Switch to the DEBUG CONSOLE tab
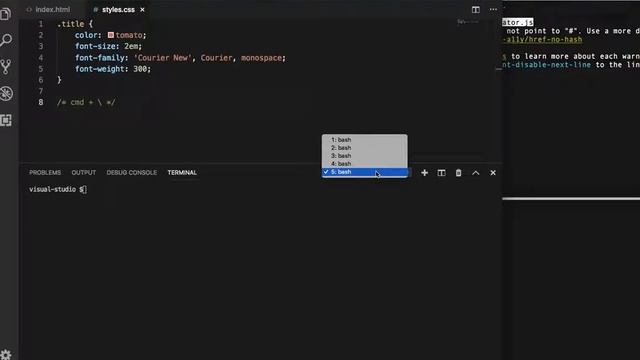Viewport: 640px width, 360px height. pyautogui.click(x=131, y=173)
